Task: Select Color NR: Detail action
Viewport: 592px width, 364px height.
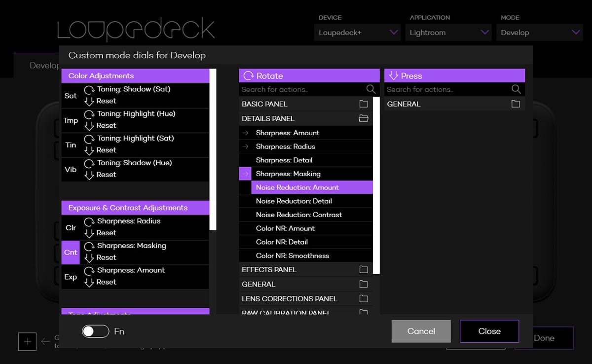Action: pyautogui.click(x=306, y=242)
